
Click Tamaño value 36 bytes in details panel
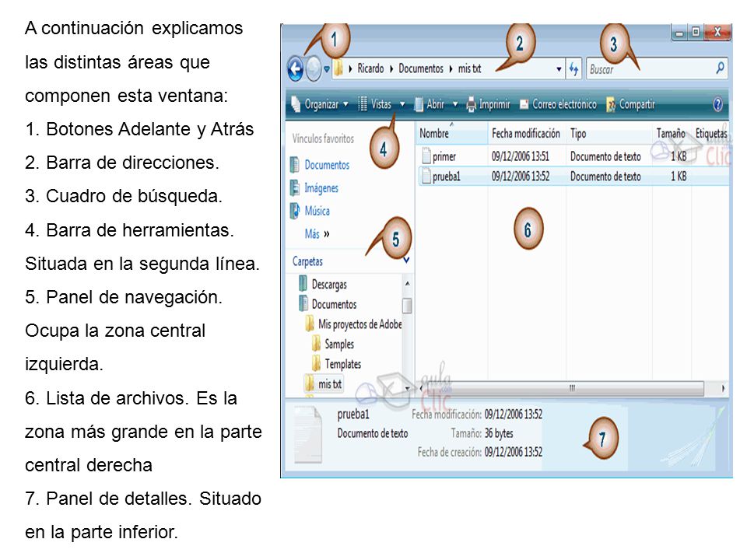pyautogui.click(x=499, y=433)
